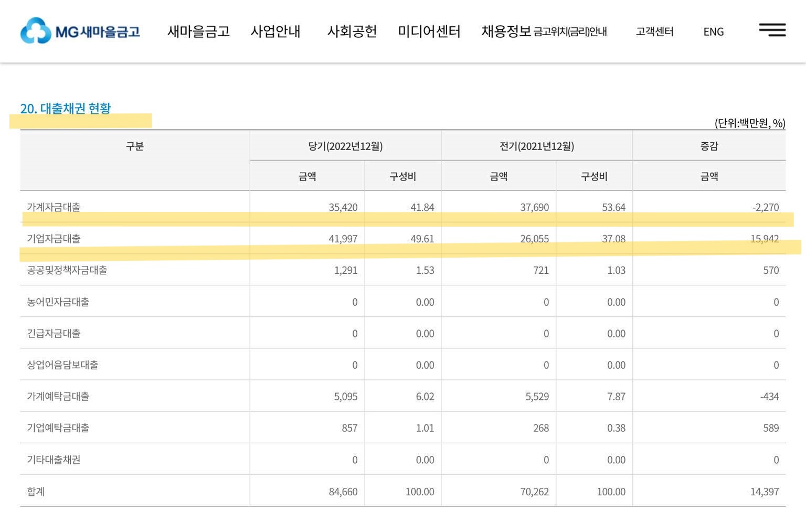Click the value 5,095
Viewport: 806px width, 532px height.
coord(346,397)
